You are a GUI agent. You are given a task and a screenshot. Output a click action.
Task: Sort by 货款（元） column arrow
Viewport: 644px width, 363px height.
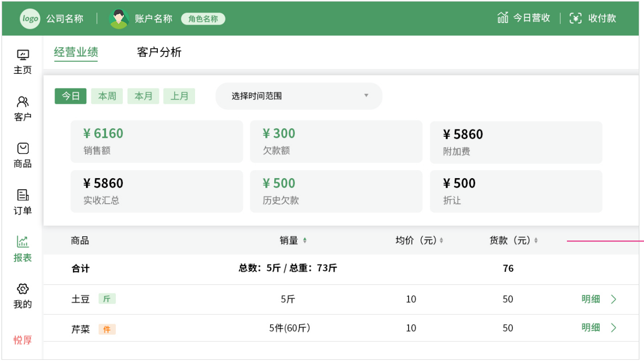point(536,240)
